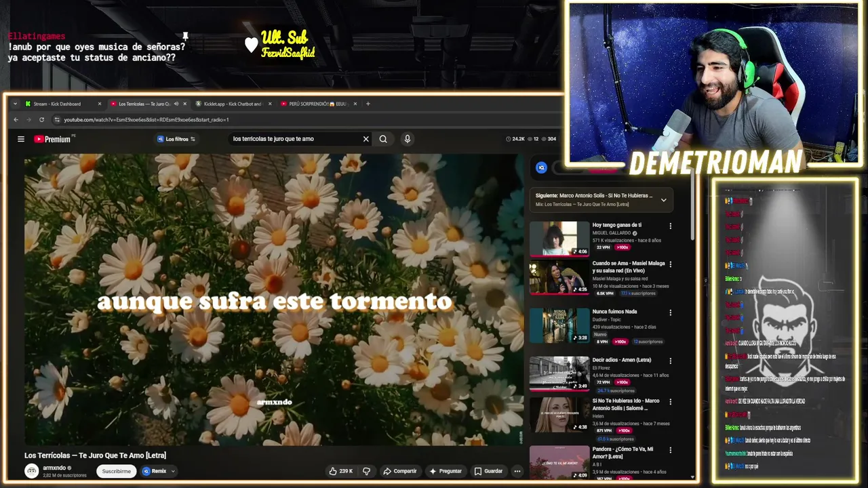This screenshot has width=868, height=488.
Task: Open the YouTube hamburger guide menu
Action: 21,139
